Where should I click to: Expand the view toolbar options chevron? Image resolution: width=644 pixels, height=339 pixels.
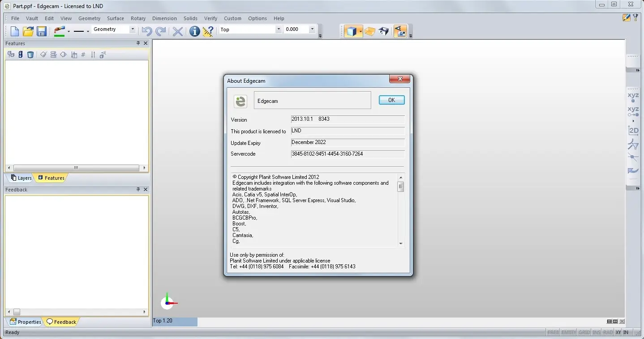(x=410, y=36)
